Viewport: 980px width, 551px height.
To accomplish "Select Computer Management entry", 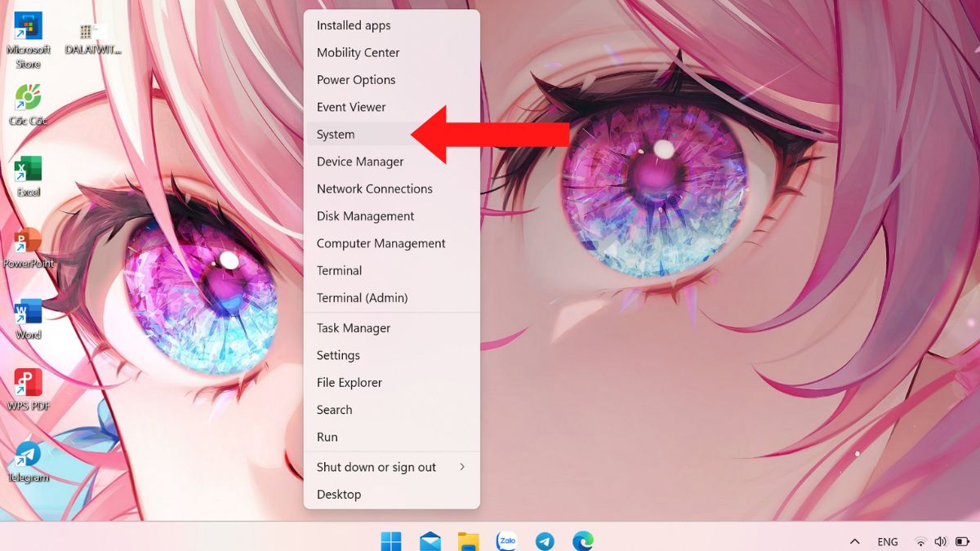I will [392, 243].
